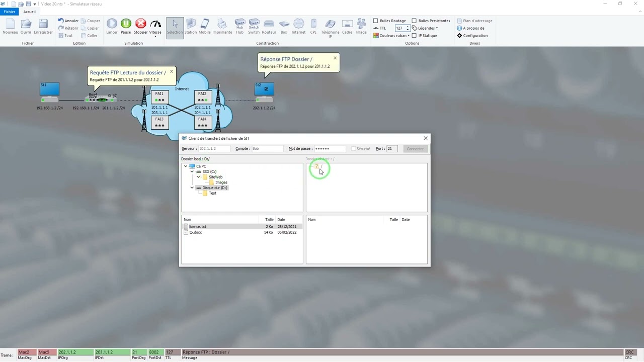
Task: Close the Réponse FTP Dossier bubble
Action: point(335,58)
